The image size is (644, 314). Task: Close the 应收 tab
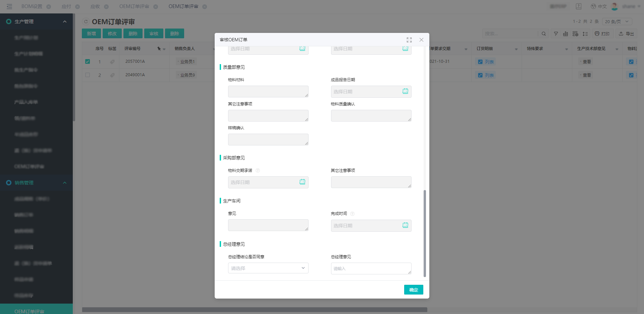(x=106, y=7)
